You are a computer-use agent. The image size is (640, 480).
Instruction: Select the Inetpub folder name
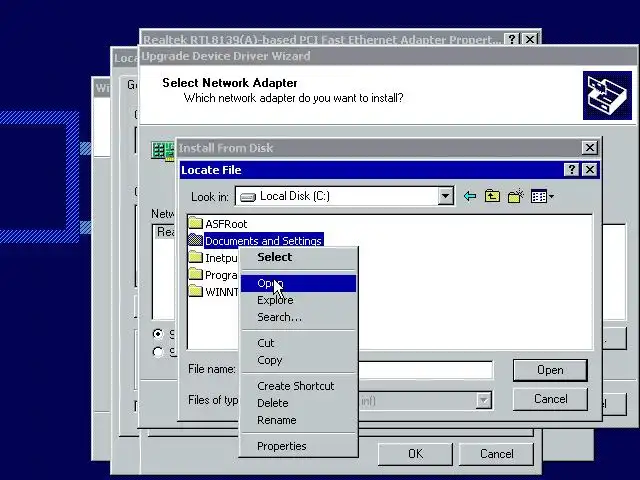tap(221, 258)
